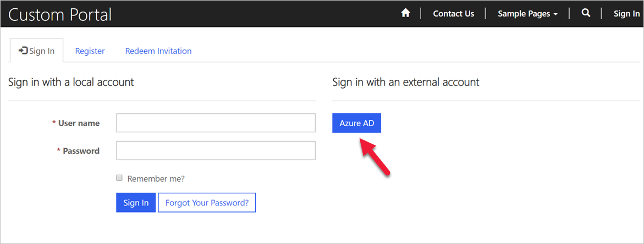The image size is (644, 244).
Task: Click the "Remember me?" label text
Action: click(x=156, y=178)
